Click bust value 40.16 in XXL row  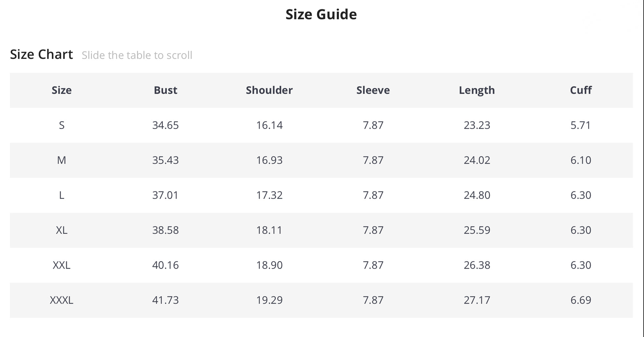(x=165, y=265)
